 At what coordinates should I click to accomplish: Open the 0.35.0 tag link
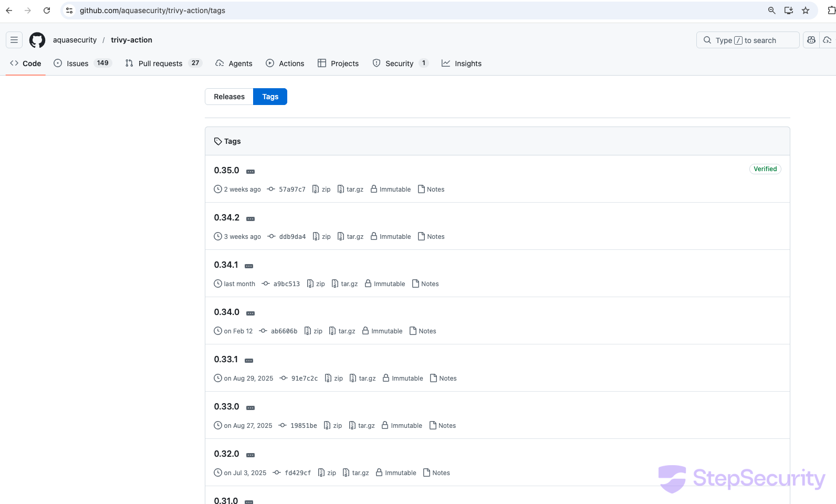[226, 170]
